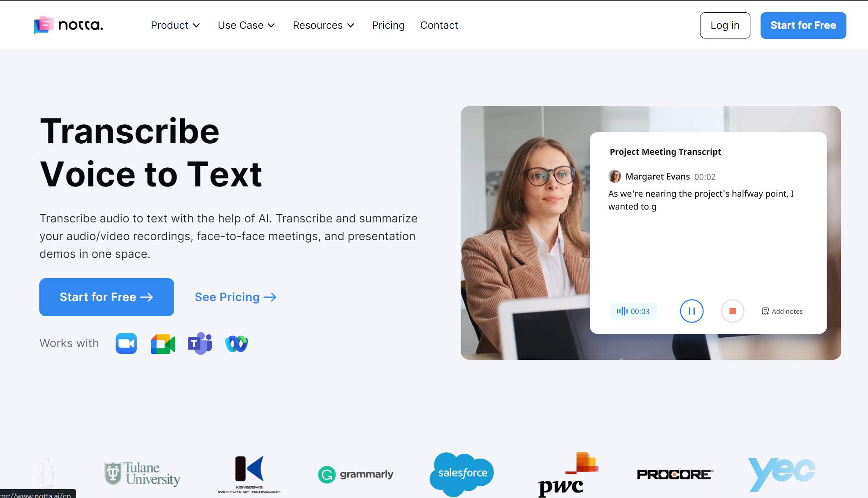868x498 pixels.
Task: Click the Webex integration icon
Action: click(x=236, y=343)
